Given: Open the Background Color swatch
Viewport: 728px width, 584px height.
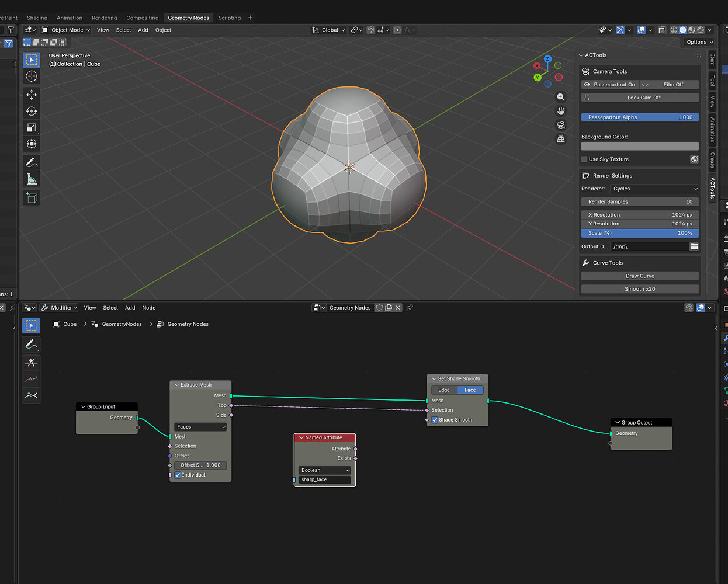Looking at the screenshot, I should click(640, 146).
